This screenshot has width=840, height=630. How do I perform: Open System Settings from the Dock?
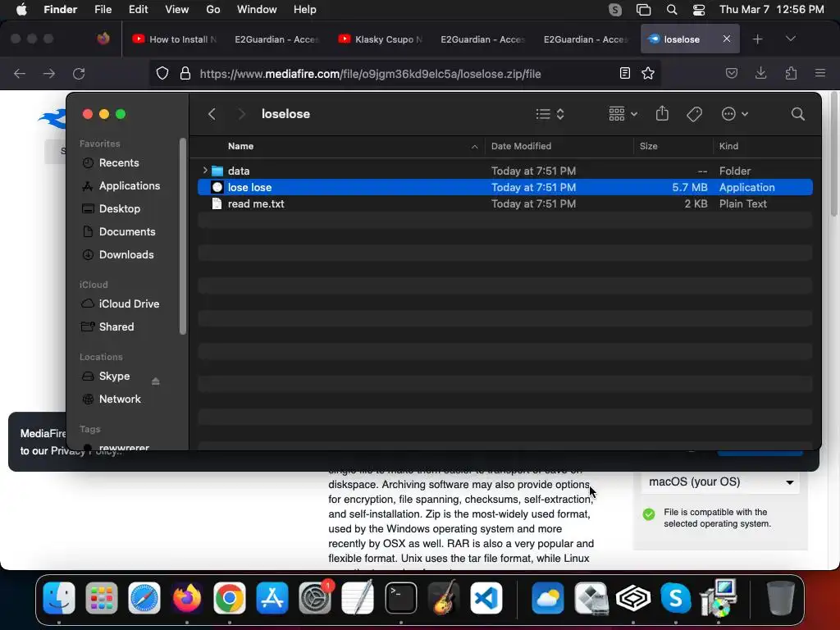click(315, 598)
